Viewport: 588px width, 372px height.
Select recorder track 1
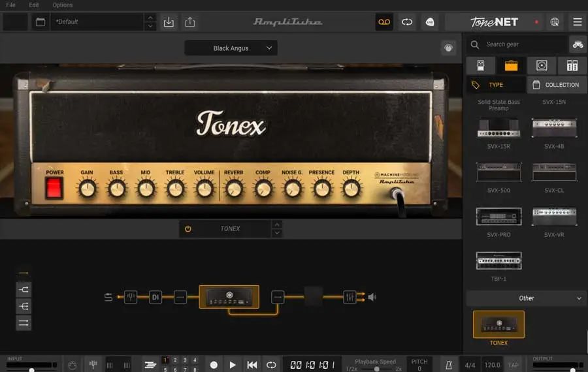coord(165,360)
